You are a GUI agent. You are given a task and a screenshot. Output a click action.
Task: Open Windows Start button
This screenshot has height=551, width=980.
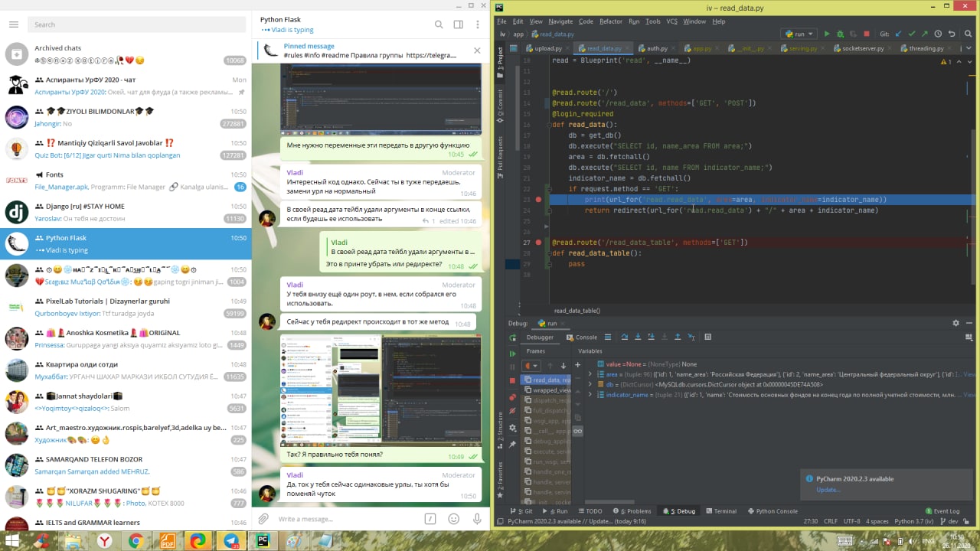(x=14, y=541)
